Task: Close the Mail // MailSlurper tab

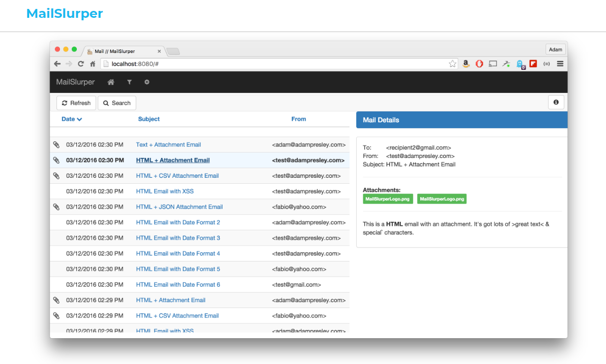Action: (x=159, y=51)
